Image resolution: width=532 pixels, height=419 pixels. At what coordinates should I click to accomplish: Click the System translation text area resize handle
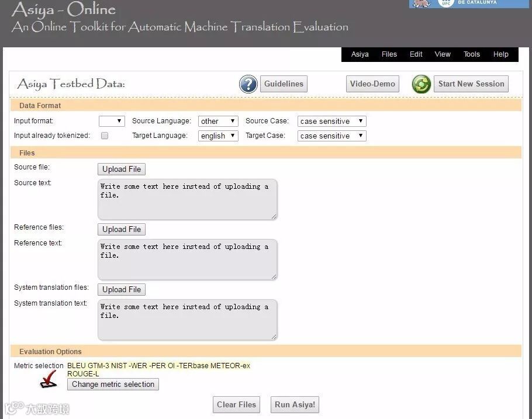click(x=274, y=337)
